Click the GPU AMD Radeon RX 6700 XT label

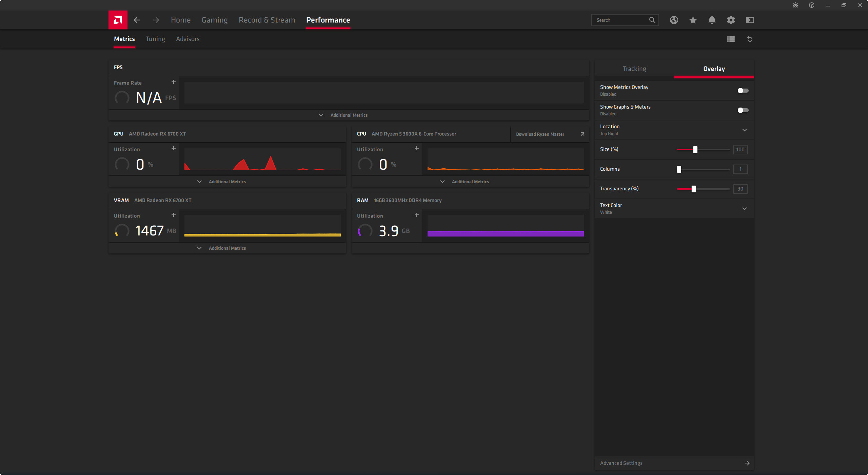tap(157, 134)
